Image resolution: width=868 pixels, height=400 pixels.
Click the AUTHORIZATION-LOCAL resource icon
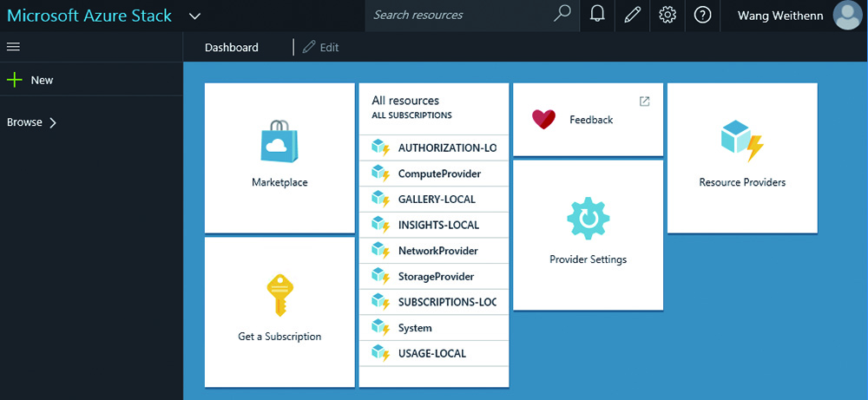pos(381,148)
